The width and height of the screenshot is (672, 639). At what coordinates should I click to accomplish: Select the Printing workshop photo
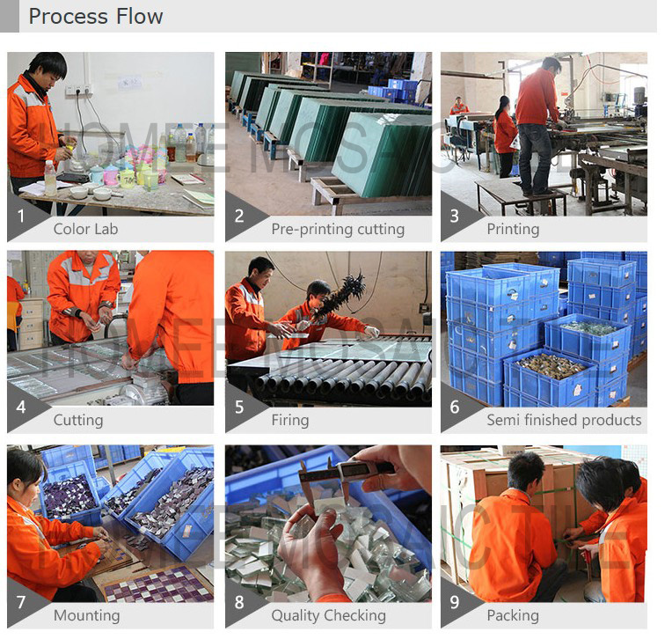[x=544, y=134]
